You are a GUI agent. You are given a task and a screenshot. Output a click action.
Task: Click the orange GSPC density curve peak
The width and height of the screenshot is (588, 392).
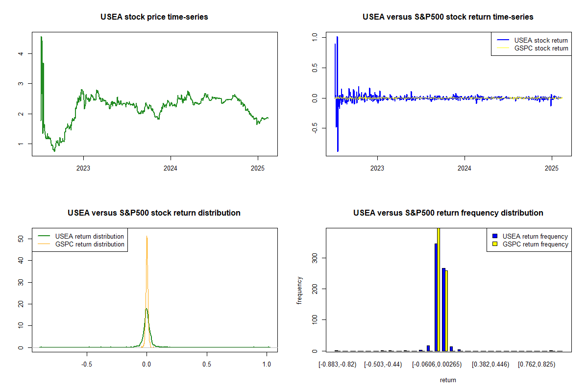pyautogui.click(x=147, y=237)
